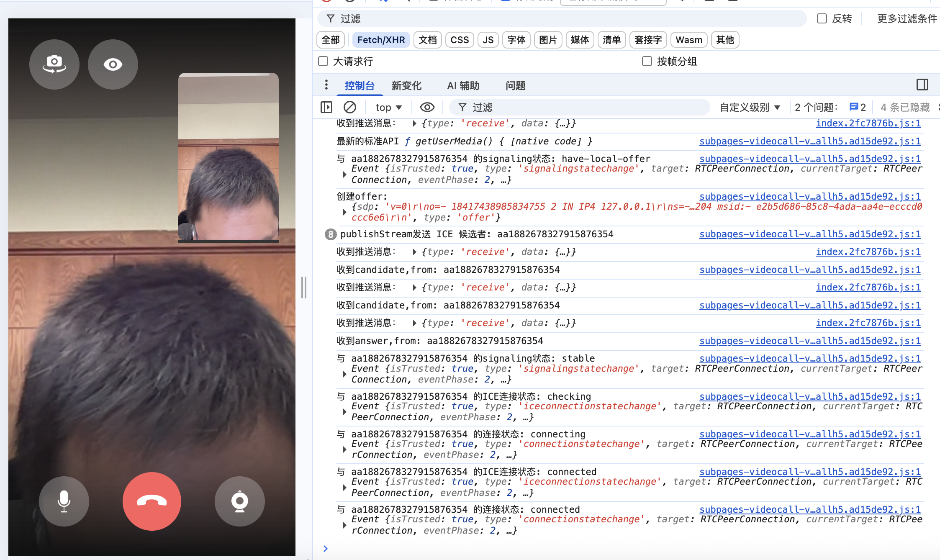
Task: Open the top context dropdown
Action: 388,108
